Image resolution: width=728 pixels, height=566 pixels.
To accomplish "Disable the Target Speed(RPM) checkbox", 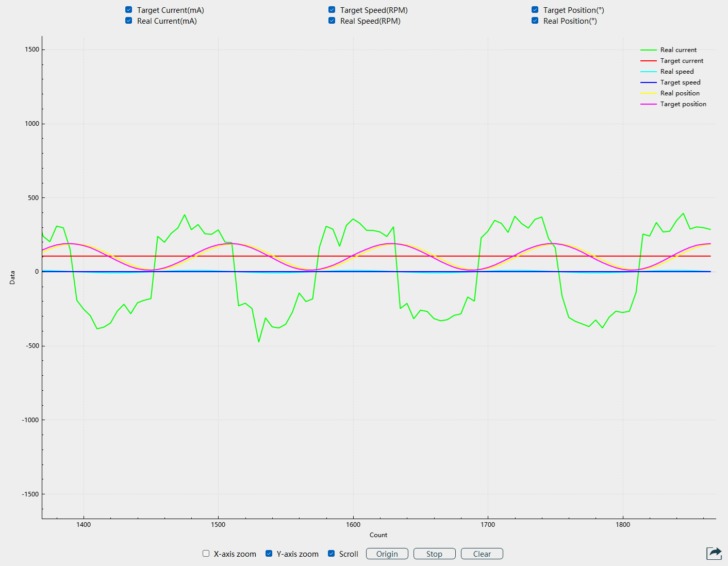I will click(332, 10).
